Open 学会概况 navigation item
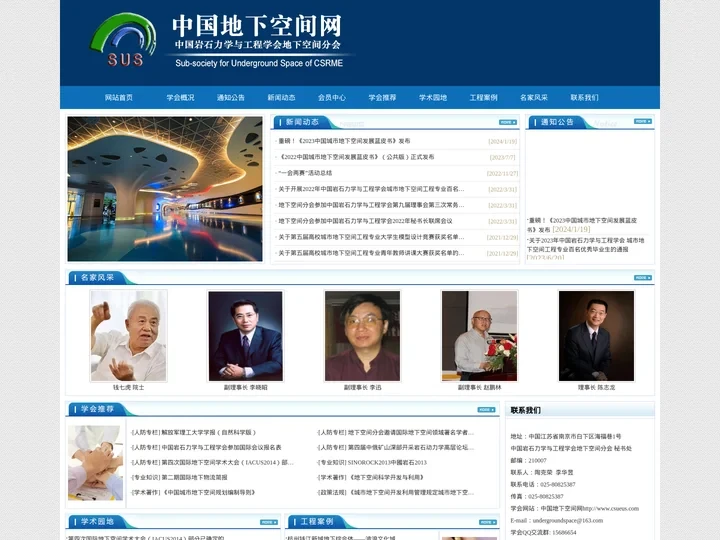 180,98
